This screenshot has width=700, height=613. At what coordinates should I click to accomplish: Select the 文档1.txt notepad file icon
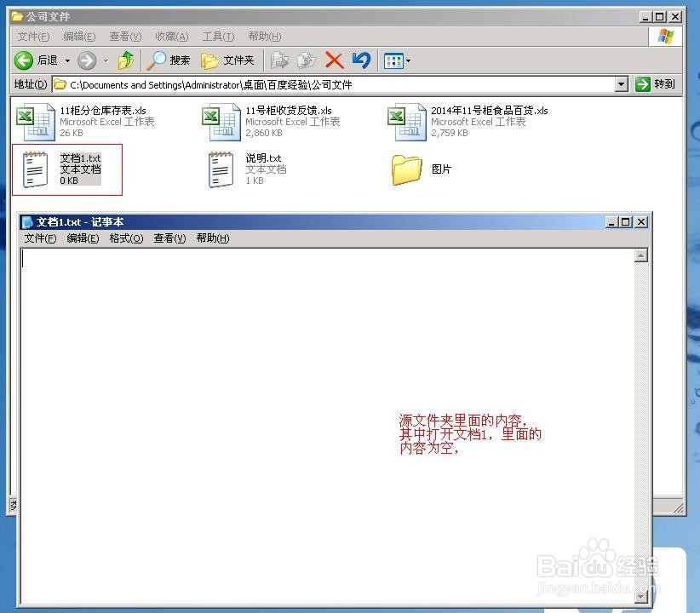click(x=35, y=169)
